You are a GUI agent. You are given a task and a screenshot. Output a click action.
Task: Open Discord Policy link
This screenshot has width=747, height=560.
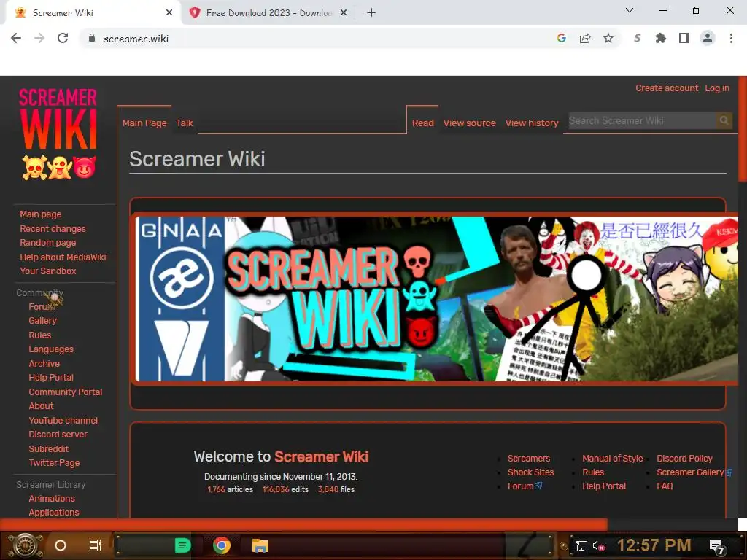684,459
